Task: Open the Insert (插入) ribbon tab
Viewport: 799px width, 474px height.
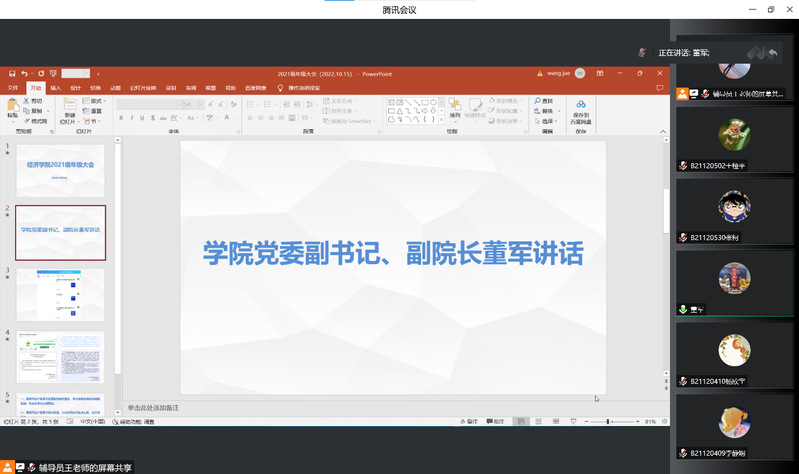Action: pos(55,88)
